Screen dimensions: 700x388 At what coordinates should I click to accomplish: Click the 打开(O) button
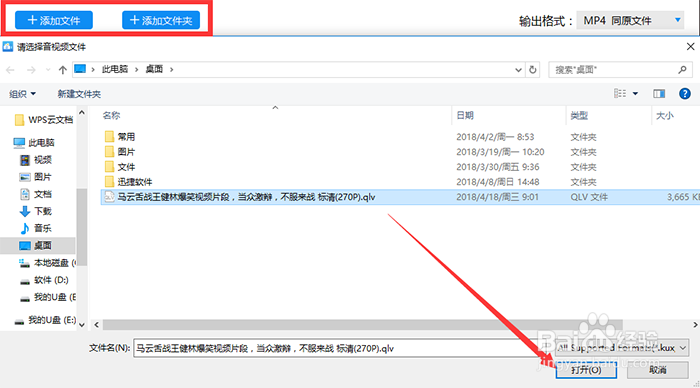[586, 370]
